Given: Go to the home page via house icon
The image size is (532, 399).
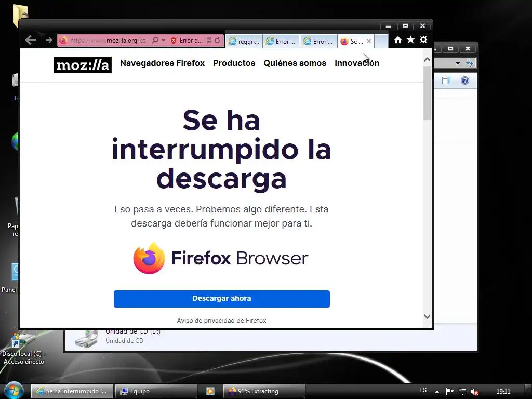Looking at the screenshot, I should 397,40.
